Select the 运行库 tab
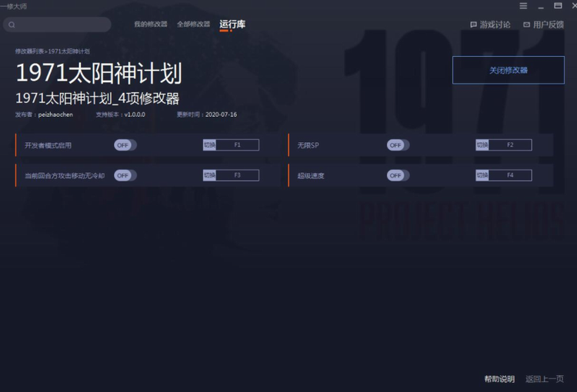The image size is (577, 392). coord(232,25)
